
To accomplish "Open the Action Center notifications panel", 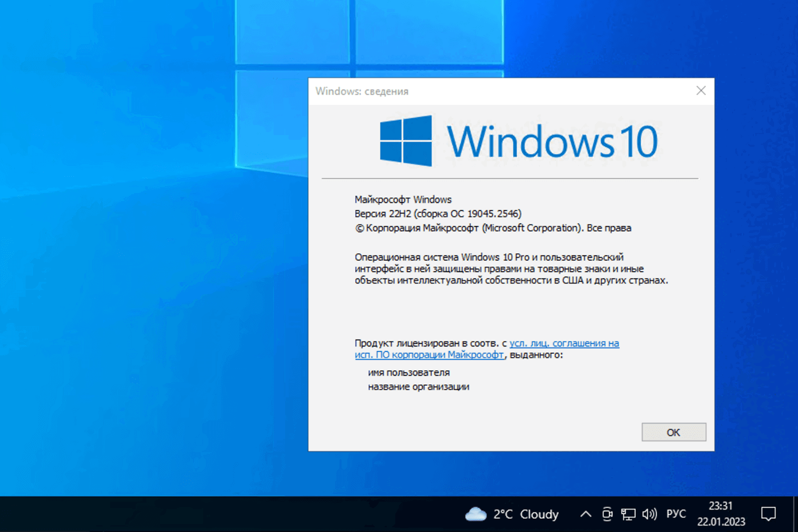I will (x=768, y=514).
